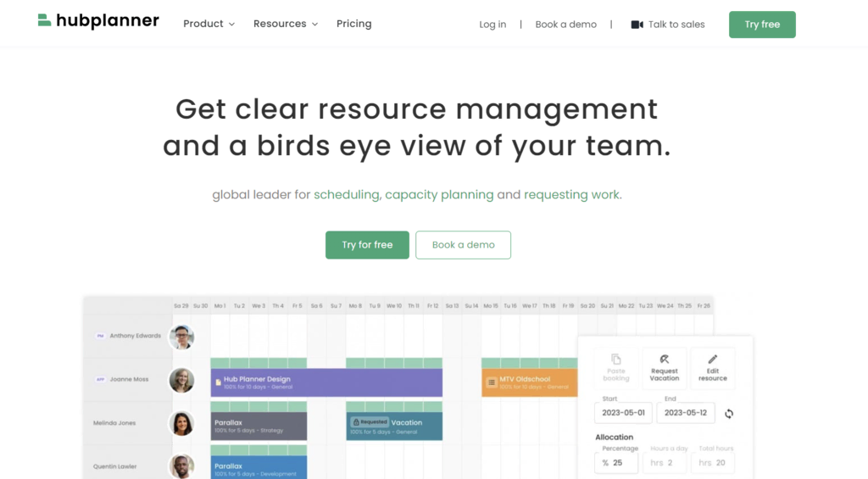Select the blue Parallax Development booking
Viewport: 868px width, 479px height.
click(x=259, y=467)
